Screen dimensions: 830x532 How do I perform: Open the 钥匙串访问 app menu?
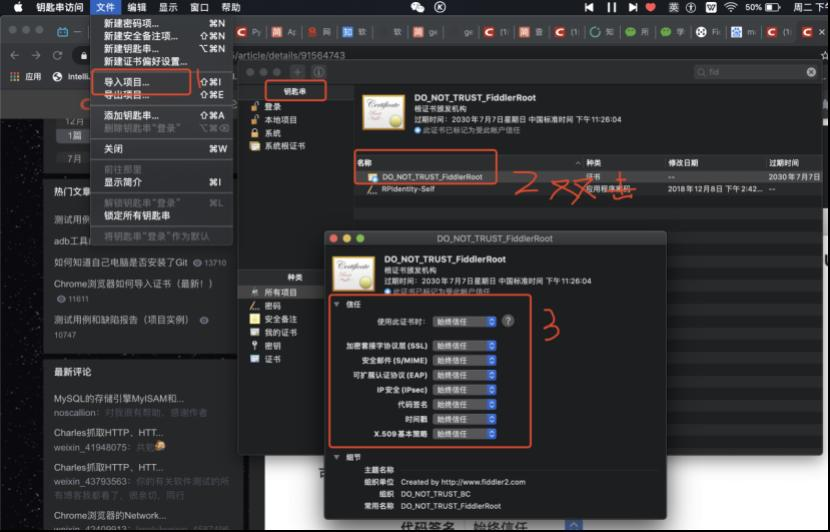coord(59,7)
